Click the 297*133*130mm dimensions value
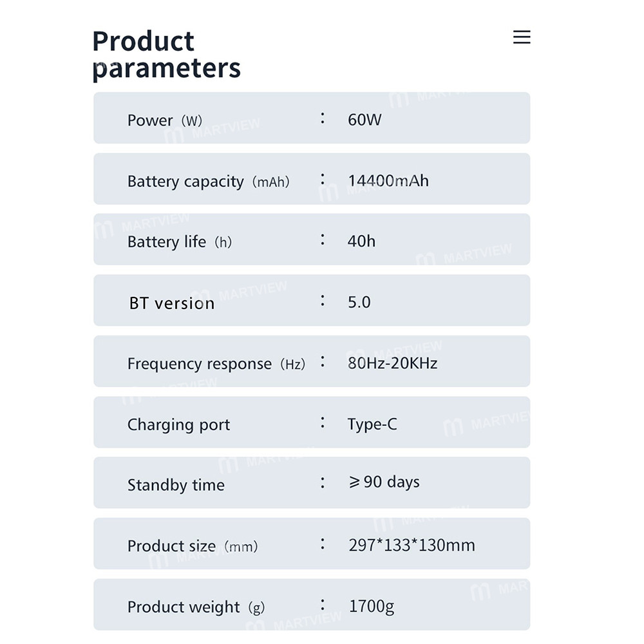Image resolution: width=644 pixels, height=644 pixels. click(x=412, y=545)
